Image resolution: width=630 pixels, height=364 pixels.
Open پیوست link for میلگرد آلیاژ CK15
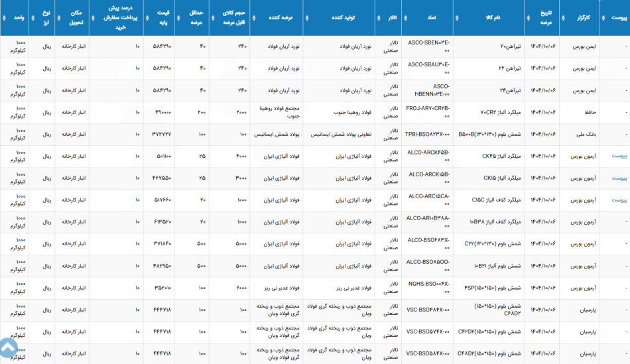coord(619,178)
